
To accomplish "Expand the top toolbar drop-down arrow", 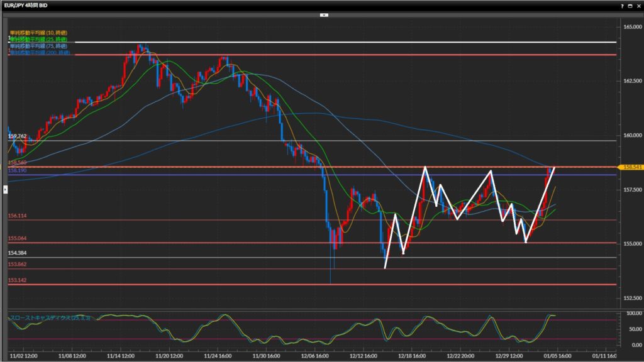I will [323, 14].
